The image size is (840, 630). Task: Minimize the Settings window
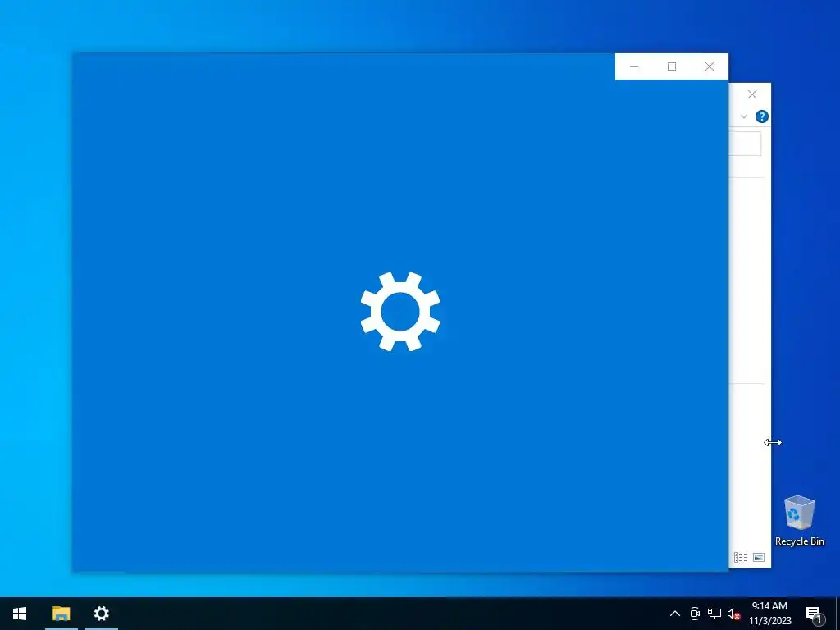click(x=634, y=66)
